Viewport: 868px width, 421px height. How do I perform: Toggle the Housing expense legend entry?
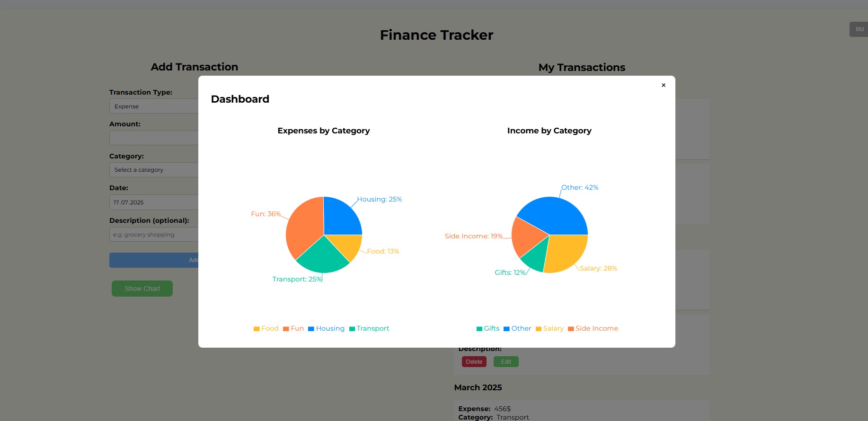[326, 328]
